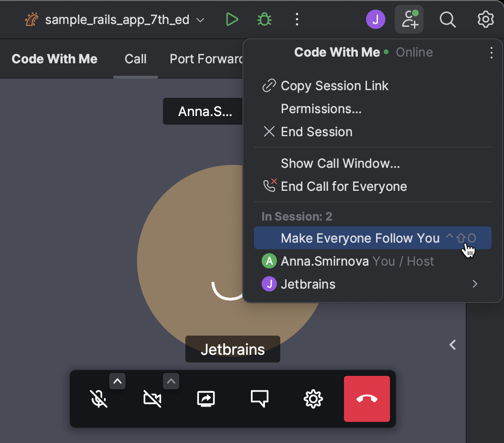Click the link icon beside Copy Session Link
This screenshot has width=504, height=443.
(x=269, y=85)
